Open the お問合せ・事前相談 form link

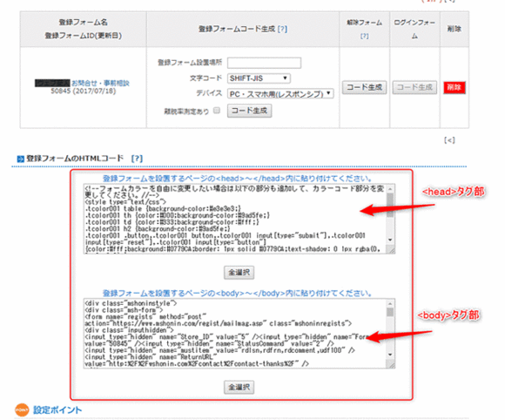point(100,83)
